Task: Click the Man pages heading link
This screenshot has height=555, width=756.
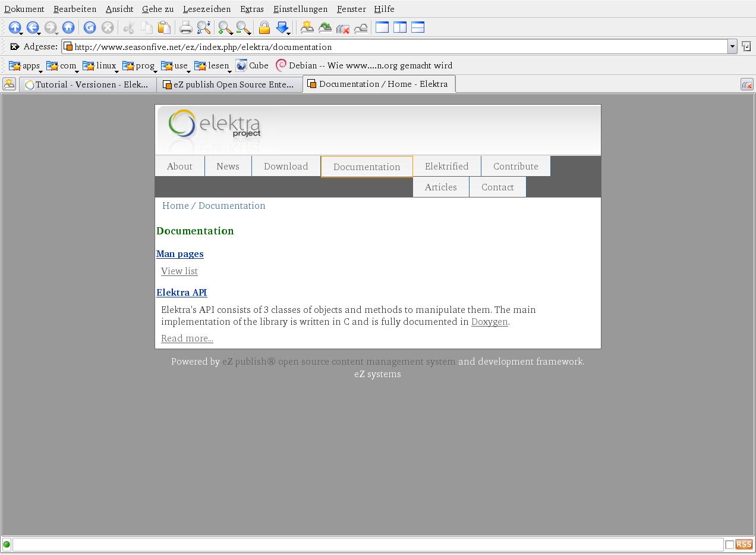Action: point(180,254)
